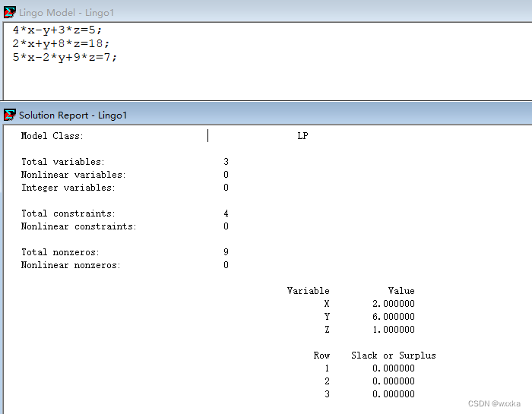Click the X value 2.000000
Image resolution: width=532 pixels, height=414 pixels.
pos(394,304)
